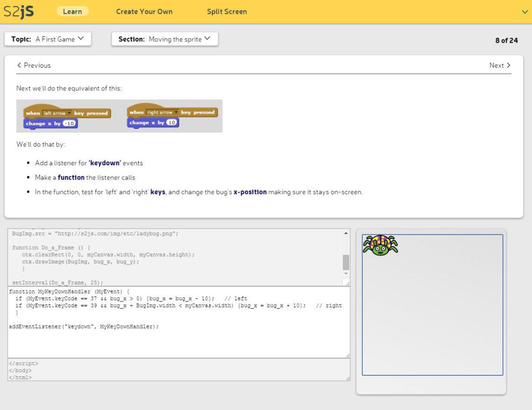The width and height of the screenshot is (532, 410).
Task: Click inside the editable code area on the addEventListener line
Action: pyautogui.click(x=84, y=327)
